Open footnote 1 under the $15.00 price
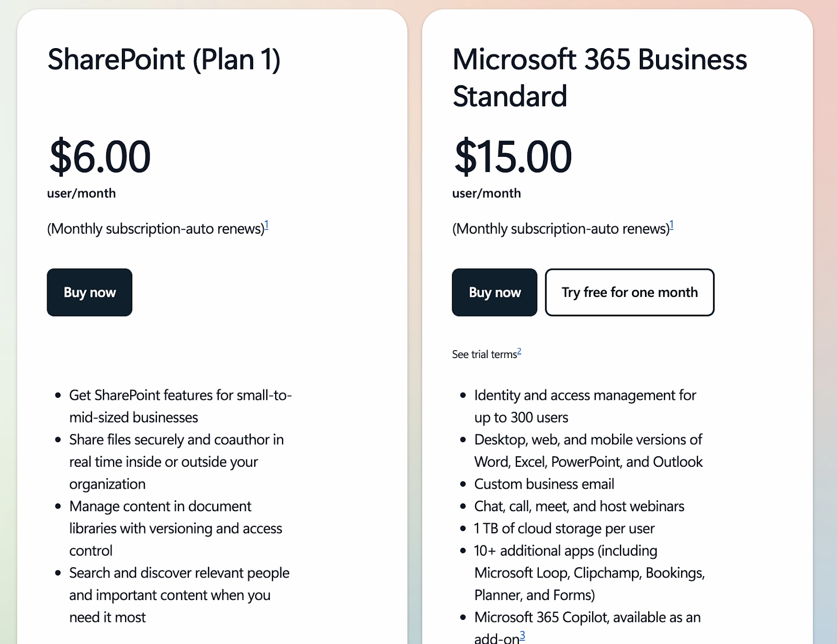The height and width of the screenshot is (644, 837). [x=671, y=225]
